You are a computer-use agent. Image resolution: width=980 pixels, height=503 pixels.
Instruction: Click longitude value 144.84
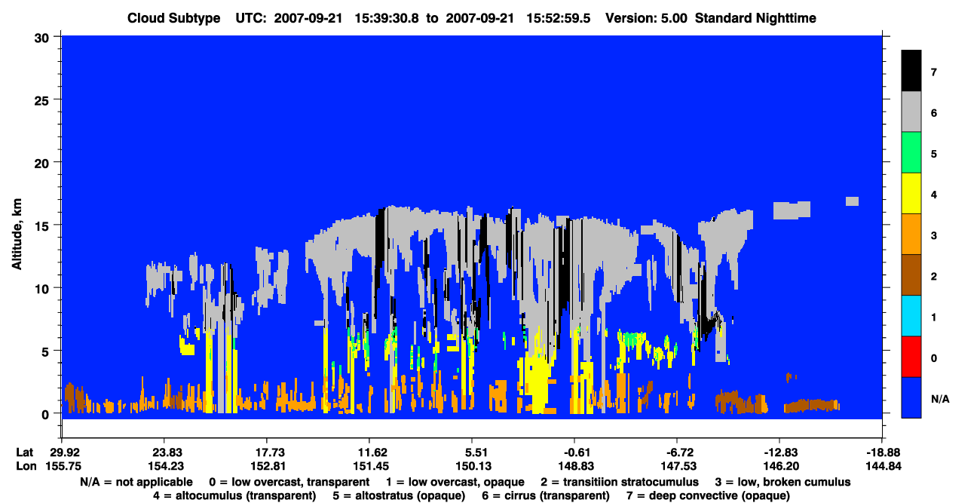[x=881, y=466]
